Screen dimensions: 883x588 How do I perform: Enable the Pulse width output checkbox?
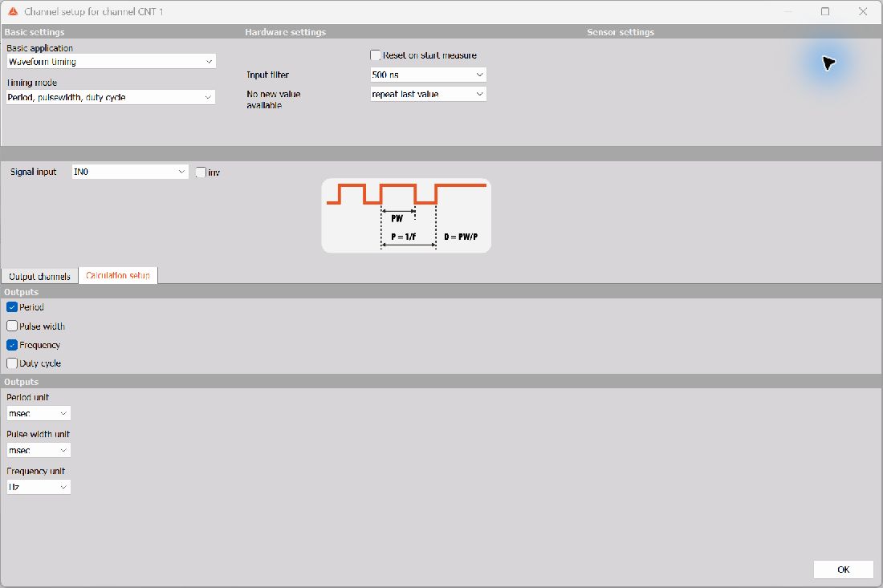coord(12,326)
